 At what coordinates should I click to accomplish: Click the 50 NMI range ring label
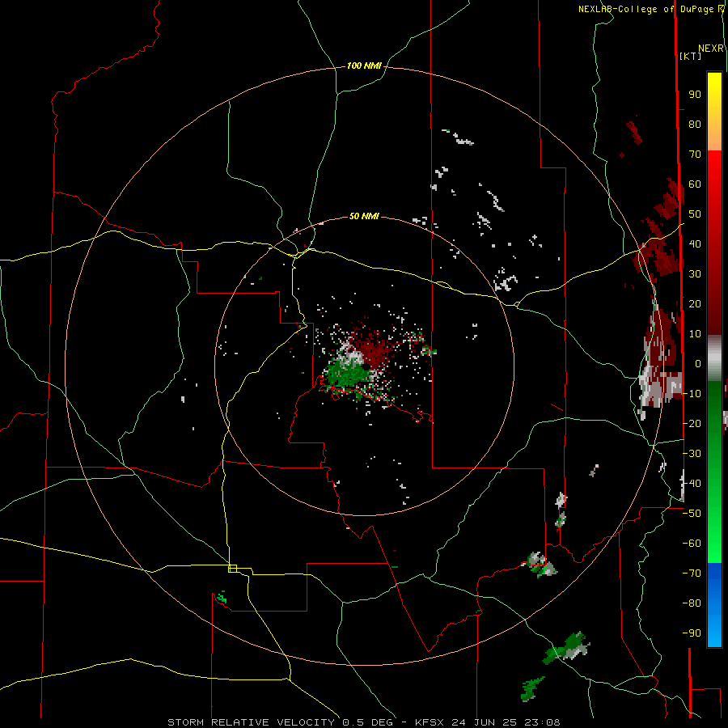tap(364, 216)
